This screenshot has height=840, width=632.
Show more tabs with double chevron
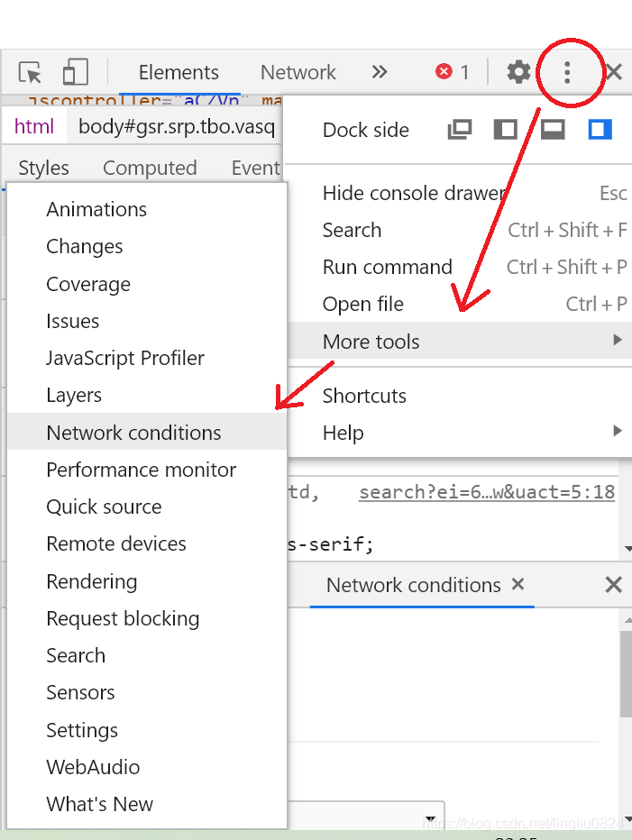coord(380,72)
